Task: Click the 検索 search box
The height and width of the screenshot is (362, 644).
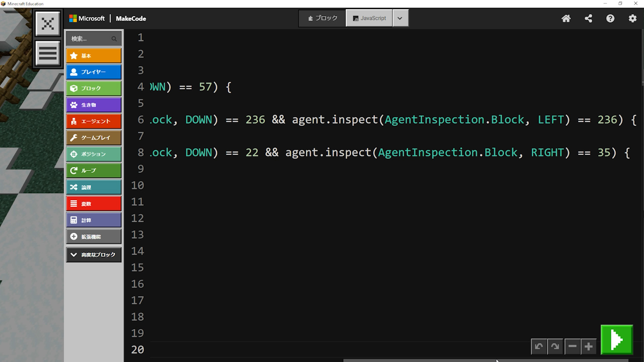Action: pos(91,39)
